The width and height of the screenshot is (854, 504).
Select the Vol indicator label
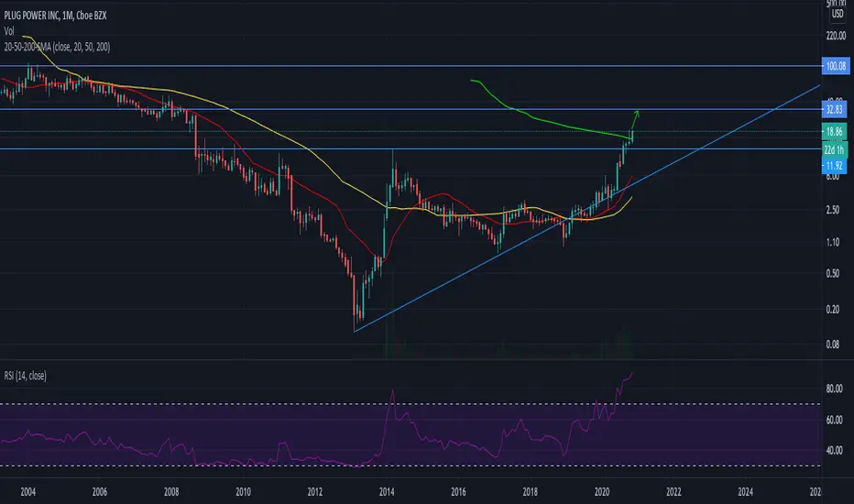9,31
